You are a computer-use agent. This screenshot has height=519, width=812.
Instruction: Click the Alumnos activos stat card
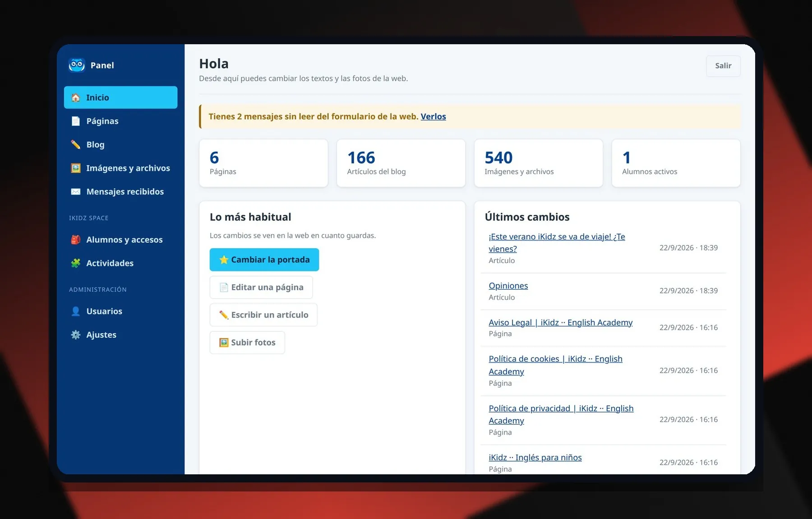click(676, 163)
